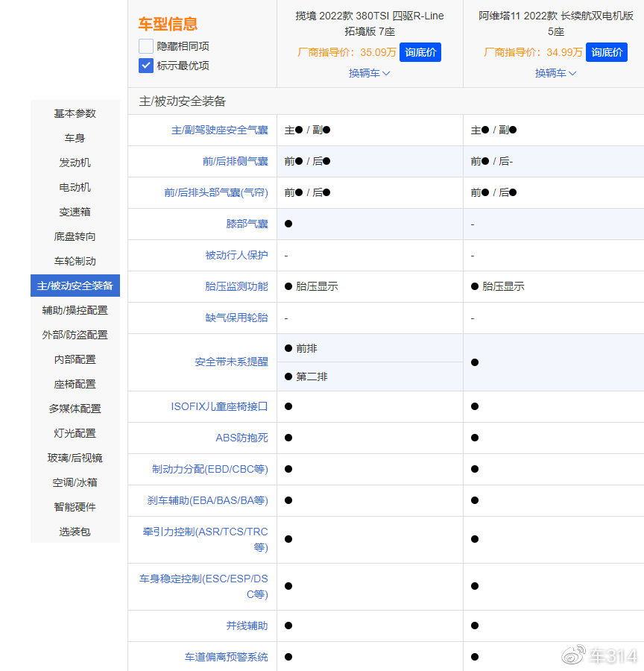
Task: Click the 车道偏离预警系统 link
Action: coord(227,657)
